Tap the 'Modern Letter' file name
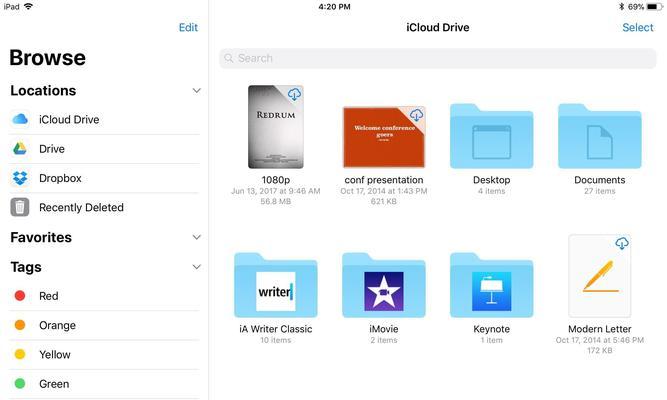Viewport: 667px width, 400px height. [x=599, y=329]
